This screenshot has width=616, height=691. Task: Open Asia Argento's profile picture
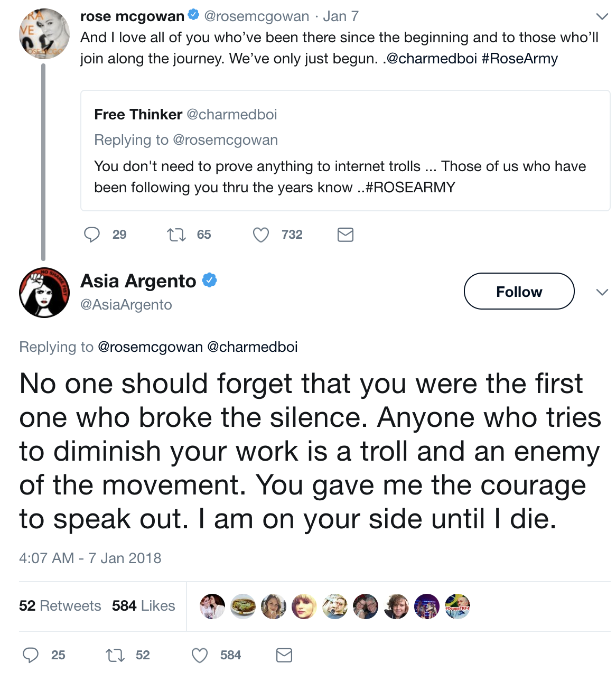pos(44,292)
